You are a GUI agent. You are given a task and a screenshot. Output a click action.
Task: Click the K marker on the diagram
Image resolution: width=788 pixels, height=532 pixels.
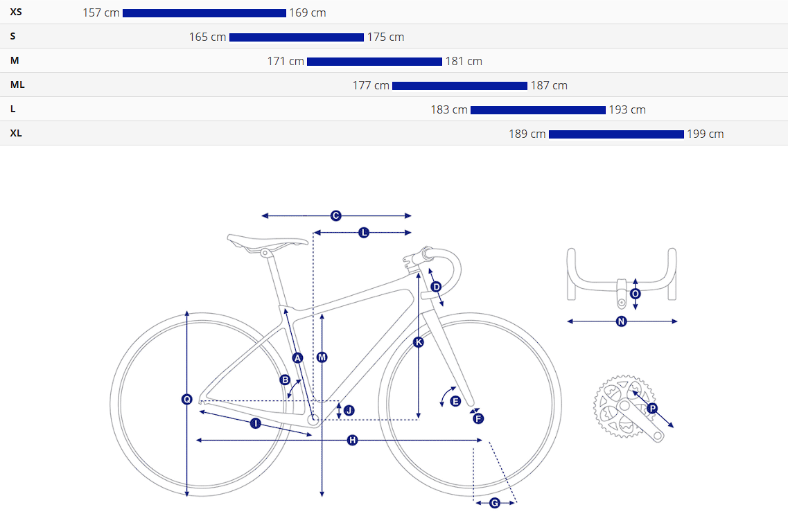[x=418, y=342]
